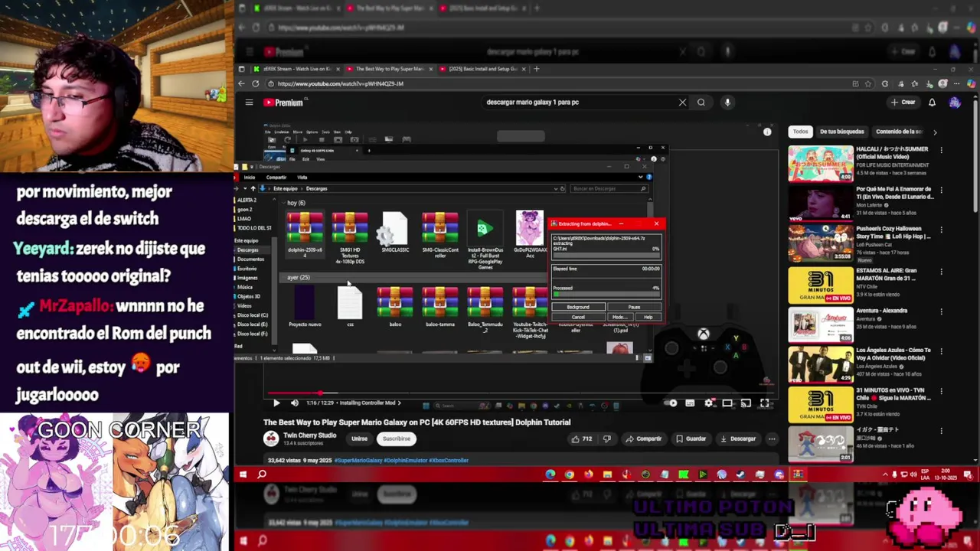Click the browser address bar URL

[340, 83]
